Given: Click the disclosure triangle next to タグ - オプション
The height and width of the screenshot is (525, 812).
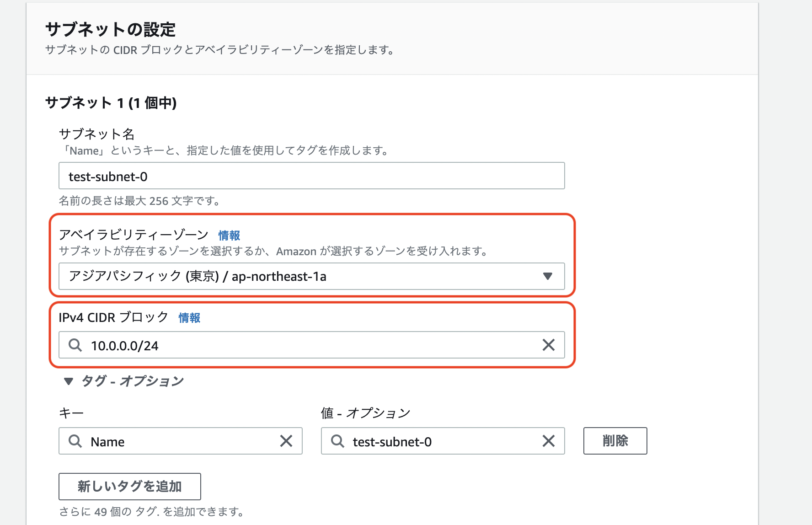Looking at the screenshot, I should [68, 380].
